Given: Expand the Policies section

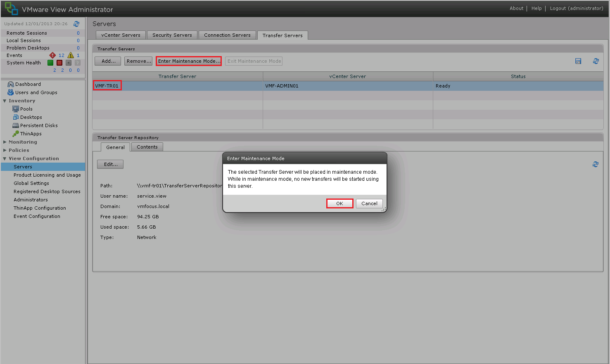Looking at the screenshot, I should coord(5,150).
